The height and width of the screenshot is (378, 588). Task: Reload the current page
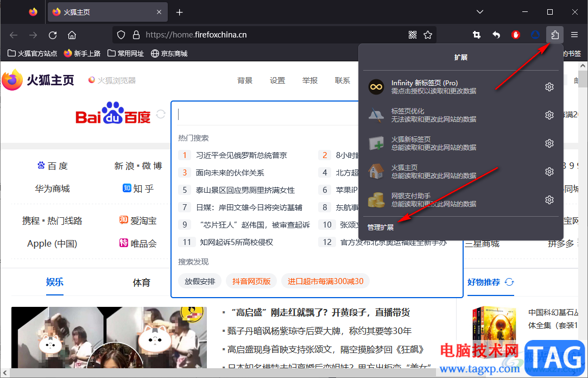(53, 35)
